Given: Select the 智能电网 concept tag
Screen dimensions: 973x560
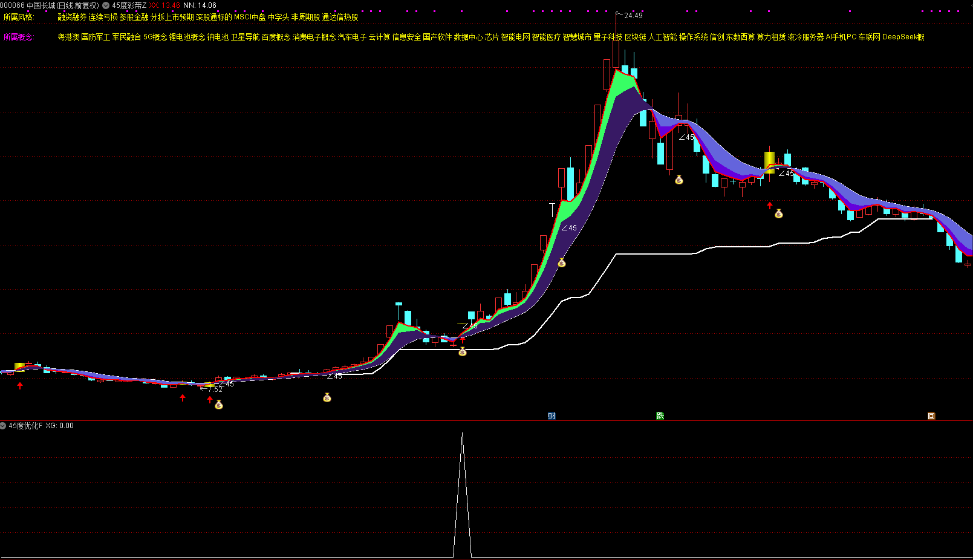Looking at the screenshot, I should click(x=515, y=37).
